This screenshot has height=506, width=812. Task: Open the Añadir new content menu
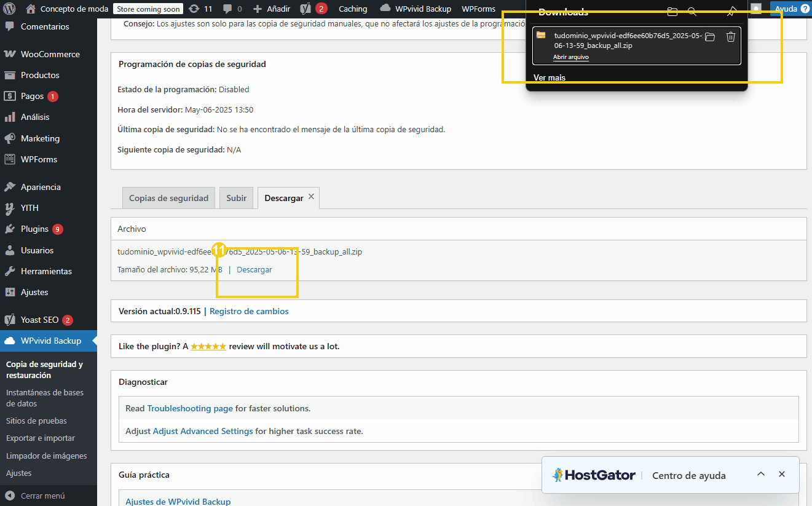[271, 9]
